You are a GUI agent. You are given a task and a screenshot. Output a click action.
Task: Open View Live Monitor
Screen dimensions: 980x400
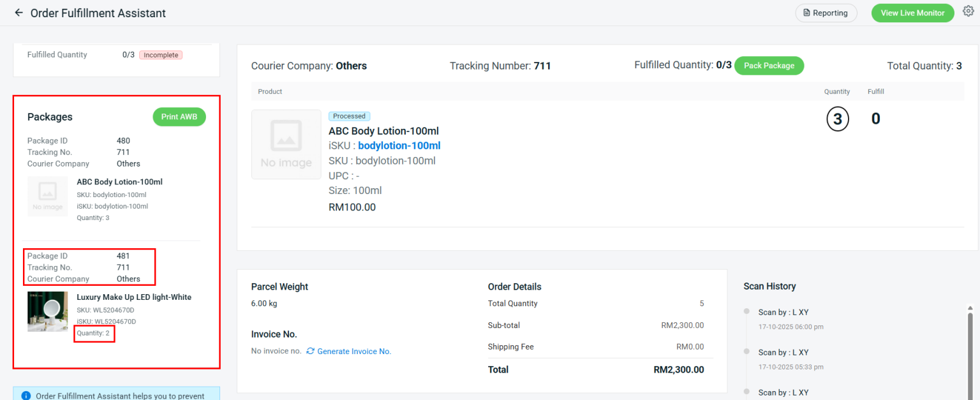pyautogui.click(x=912, y=13)
